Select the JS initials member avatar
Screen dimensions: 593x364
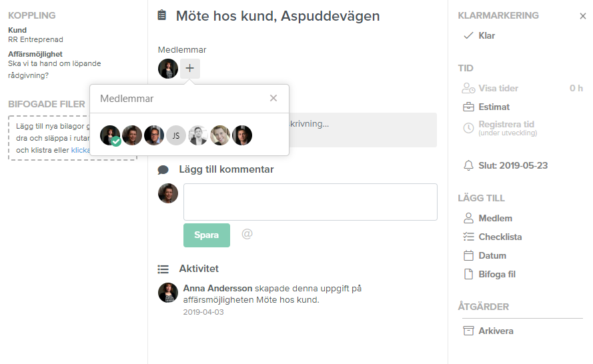click(x=176, y=135)
